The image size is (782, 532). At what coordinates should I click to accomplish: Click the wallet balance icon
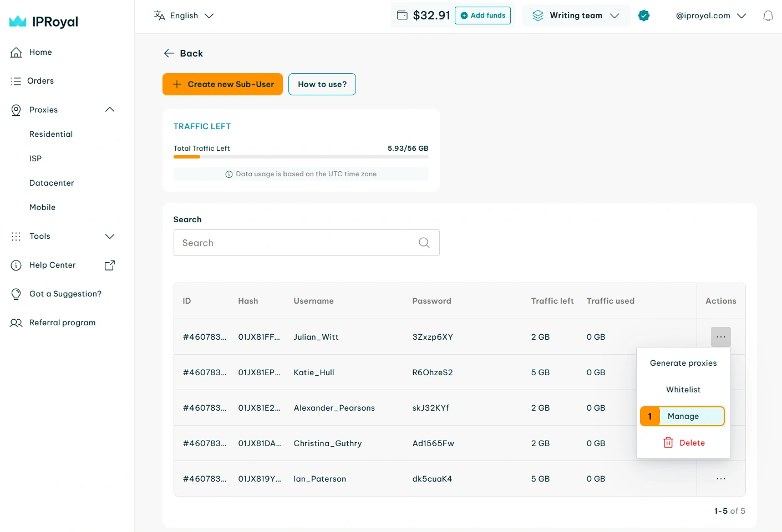pos(402,16)
